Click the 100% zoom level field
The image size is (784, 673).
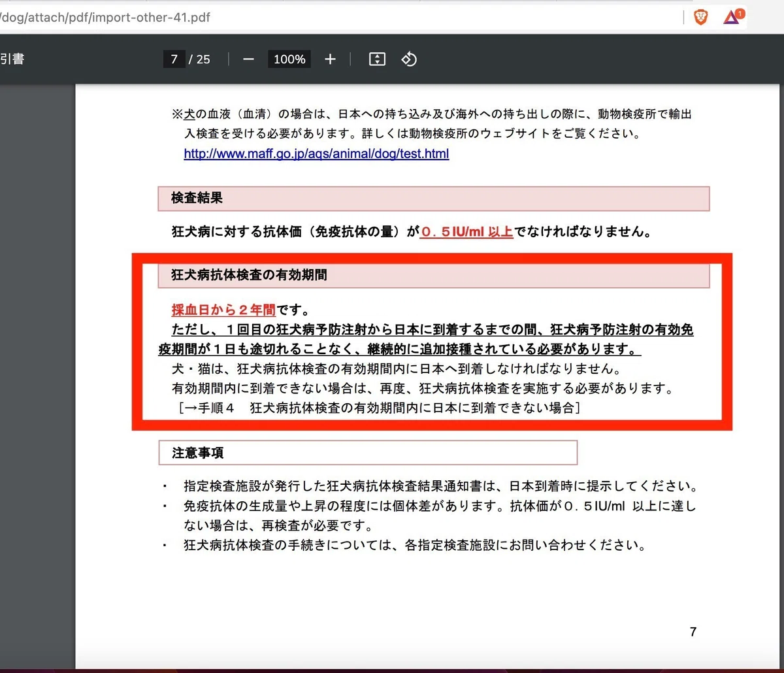click(289, 59)
